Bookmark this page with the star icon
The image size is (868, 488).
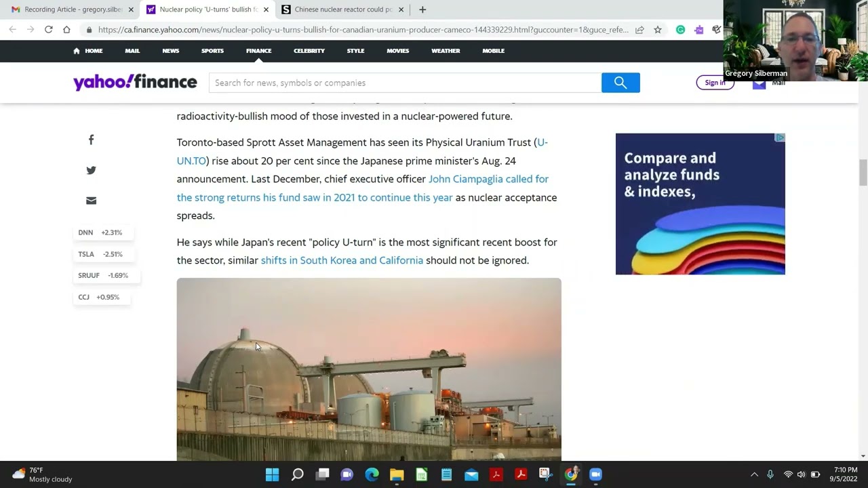(658, 30)
